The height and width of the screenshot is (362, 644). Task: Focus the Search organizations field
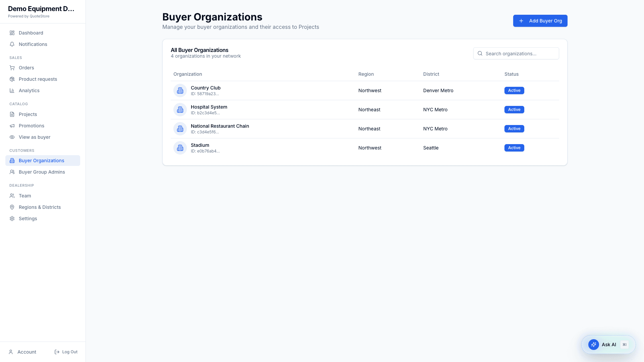pyautogui.click(x=516, y=53)
